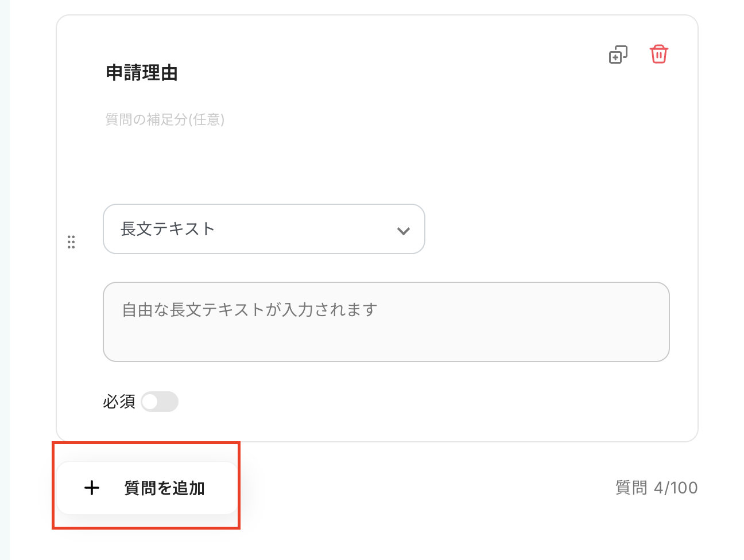Click the six-dot drag handle

(71, 242)
